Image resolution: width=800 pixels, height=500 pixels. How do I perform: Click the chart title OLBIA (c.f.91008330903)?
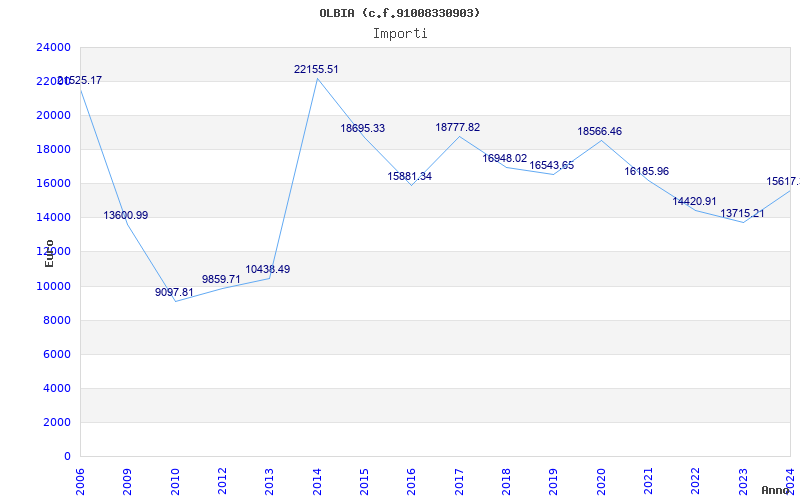[x=399, y=13]
